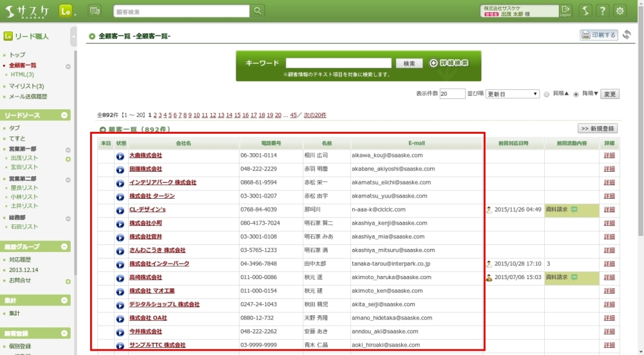Select the 降順 descending radio button
This screenshot has width=644, height=355.
click(576, 94)
